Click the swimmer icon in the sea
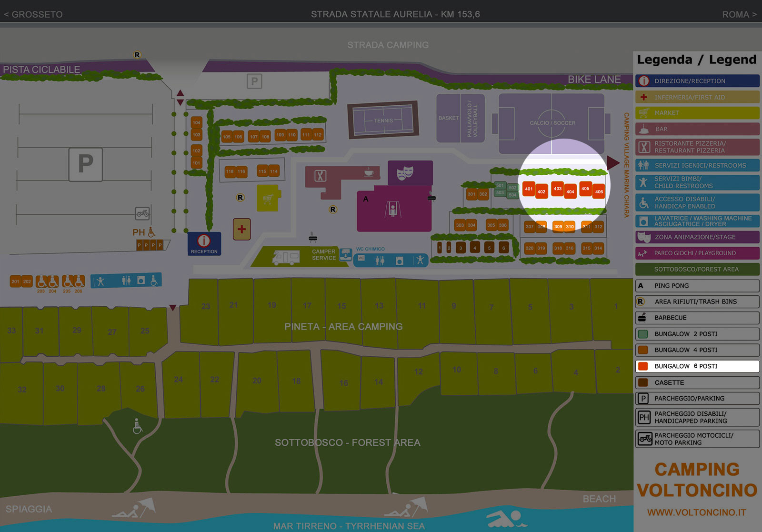Image resolution: width=762 pixels, height=532 pixels. [506, 518]
